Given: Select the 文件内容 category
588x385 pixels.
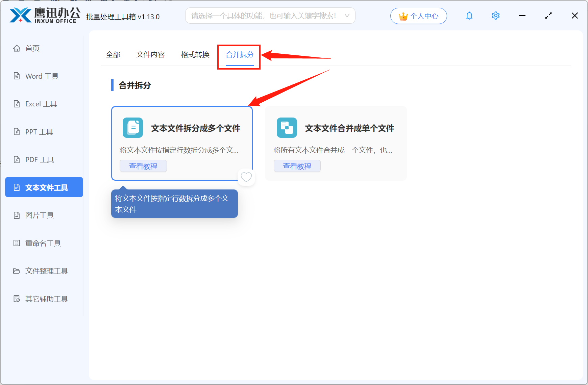Looking at the screenshot, I should coord(150,55).
